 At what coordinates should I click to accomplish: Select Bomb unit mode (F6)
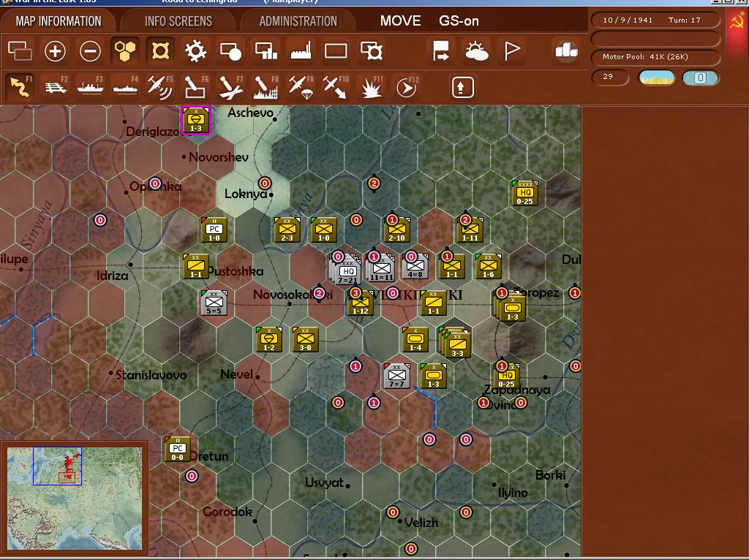coord(196,87)
